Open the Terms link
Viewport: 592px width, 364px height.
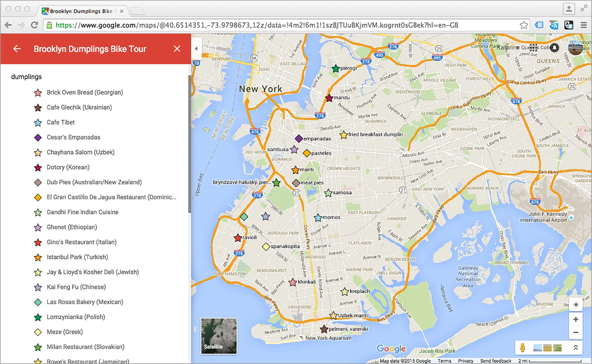click(444, 361)
